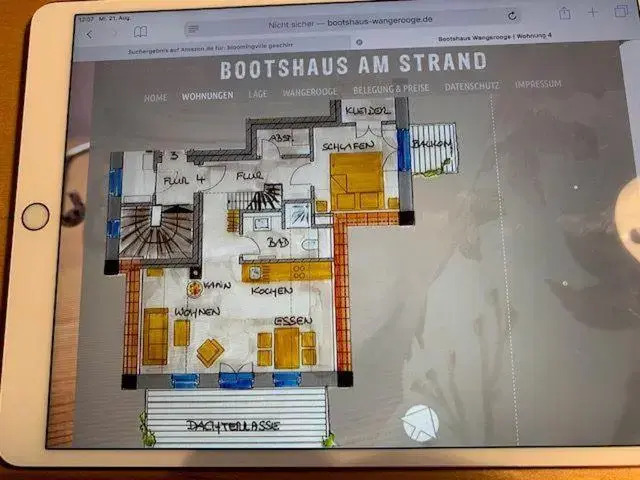Tap the Safari back arrow
This screenshot has width=640, height=480.
(88, 33)
